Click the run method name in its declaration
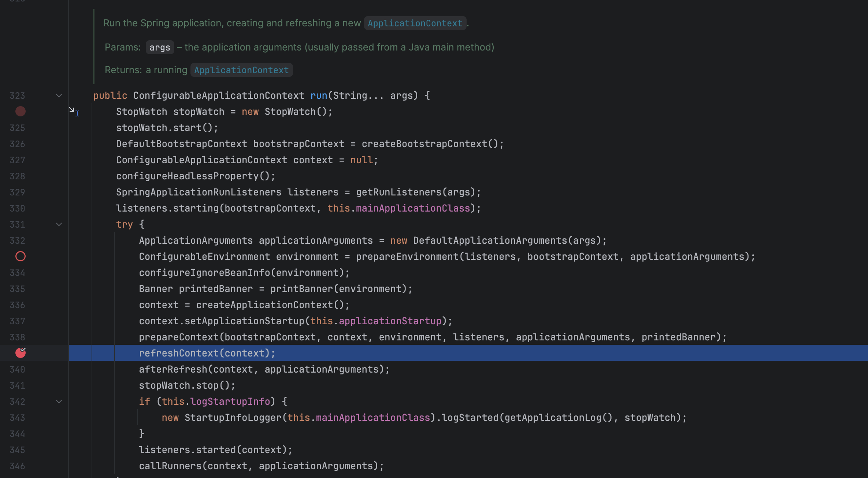This screenshot has width=868, height=478. click(318, 96)
